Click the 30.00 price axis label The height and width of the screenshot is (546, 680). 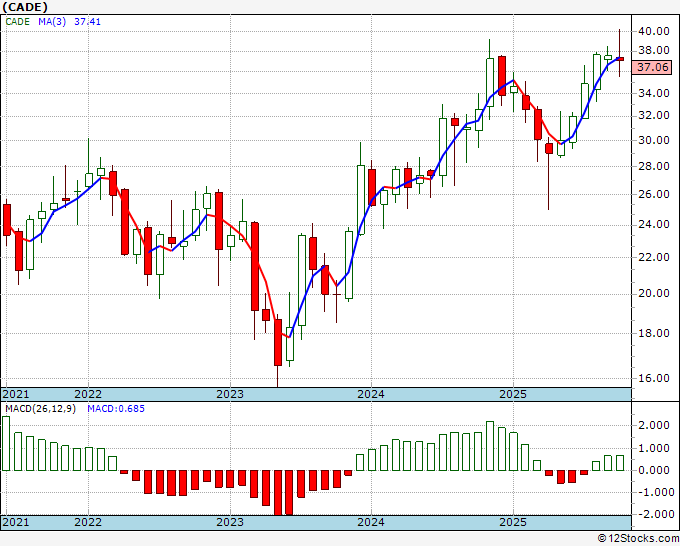click(653, 141)
